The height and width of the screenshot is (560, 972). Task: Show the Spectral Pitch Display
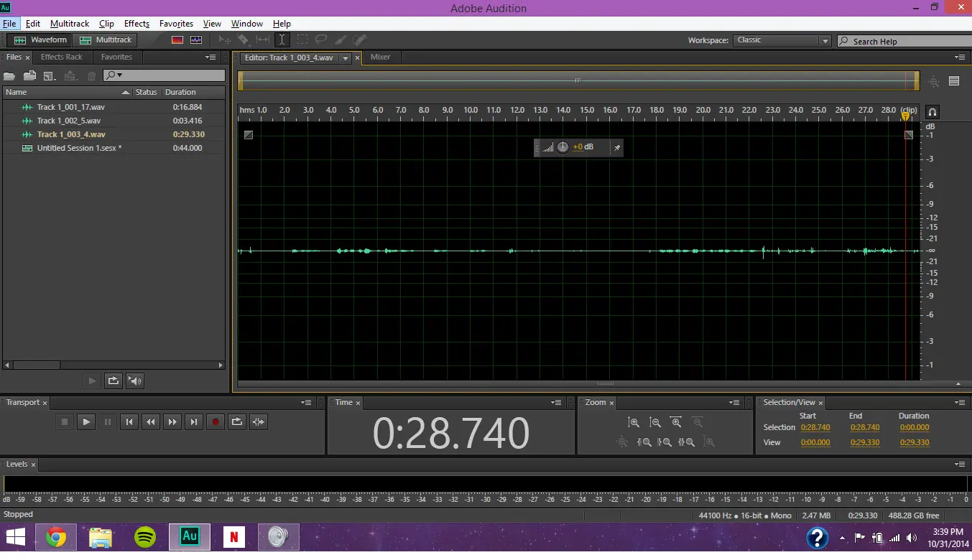coord(196,40)
